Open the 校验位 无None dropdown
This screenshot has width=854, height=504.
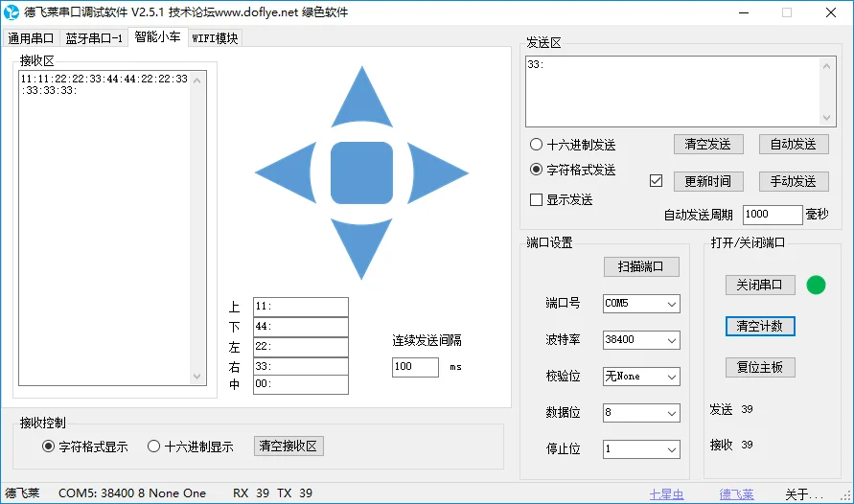click(x=641, y=377)
